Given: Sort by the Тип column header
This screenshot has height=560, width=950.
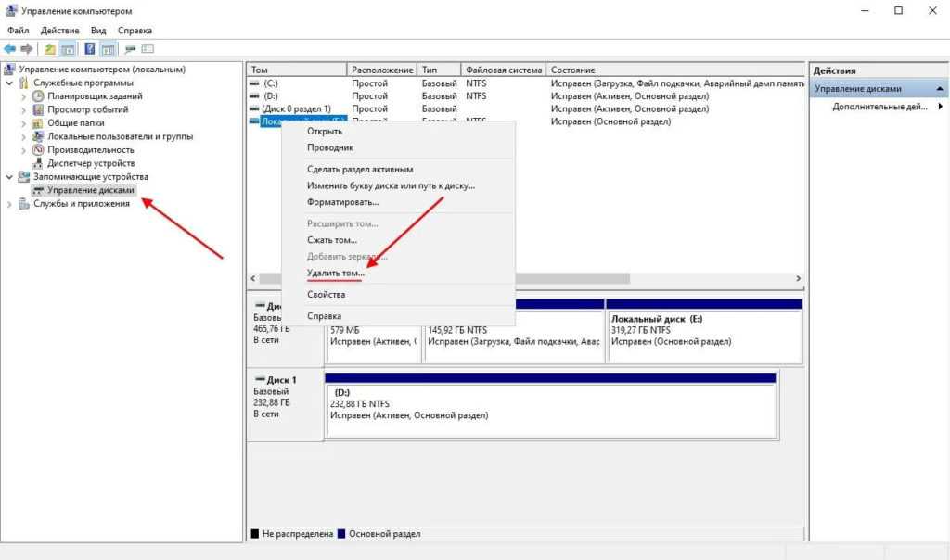Looking at the screenshot, I should coord(439,70).
